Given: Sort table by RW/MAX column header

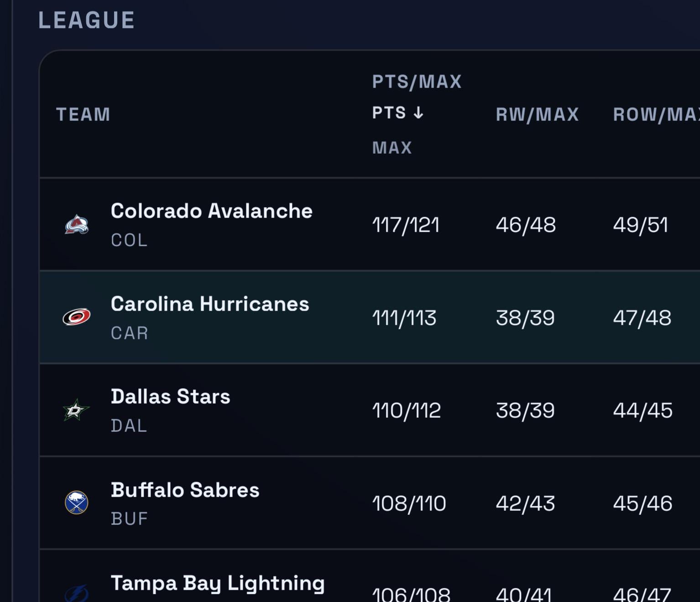Looking at the screenshot, I should click(537, 114).
